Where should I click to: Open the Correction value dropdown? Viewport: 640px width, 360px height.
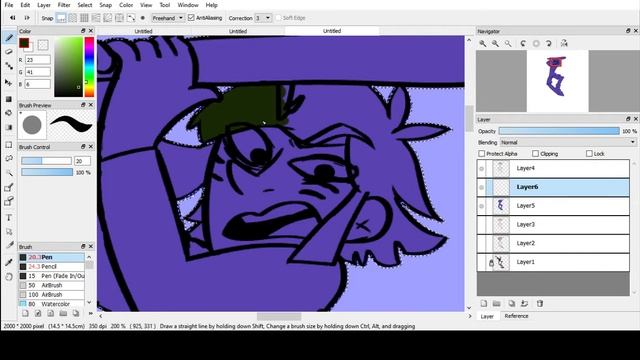click(263, 18)
